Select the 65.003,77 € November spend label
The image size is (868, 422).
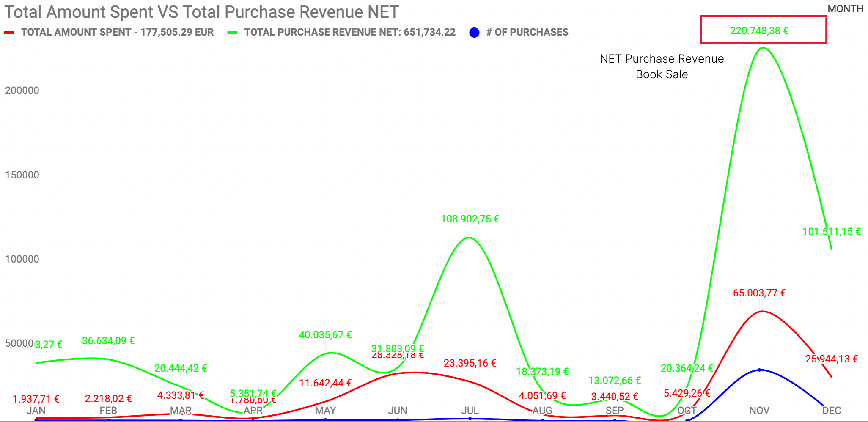coord(759,293)
